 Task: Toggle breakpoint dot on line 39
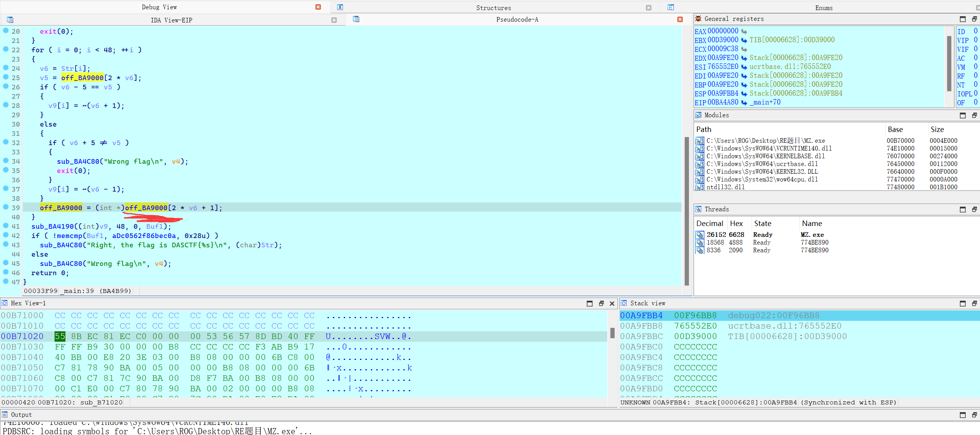coord(6,207)
